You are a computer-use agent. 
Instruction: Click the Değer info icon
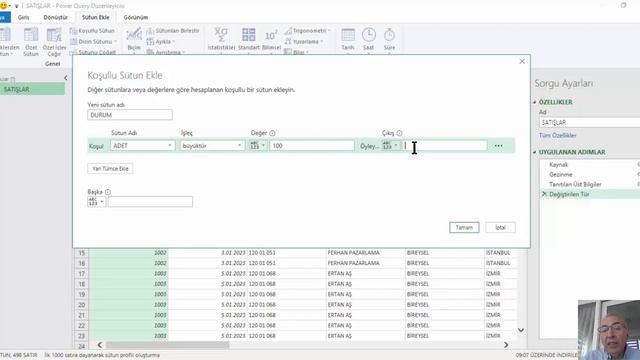[272, 133]
